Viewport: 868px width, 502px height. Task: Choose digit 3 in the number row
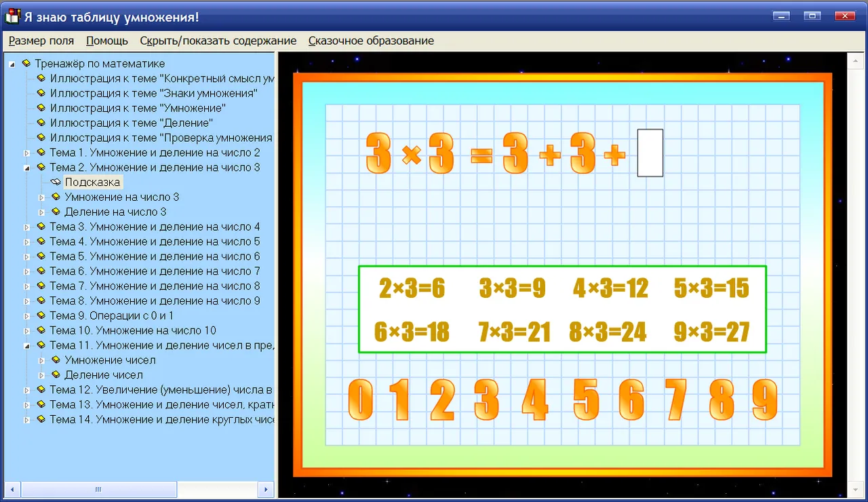tap(486, 400)
